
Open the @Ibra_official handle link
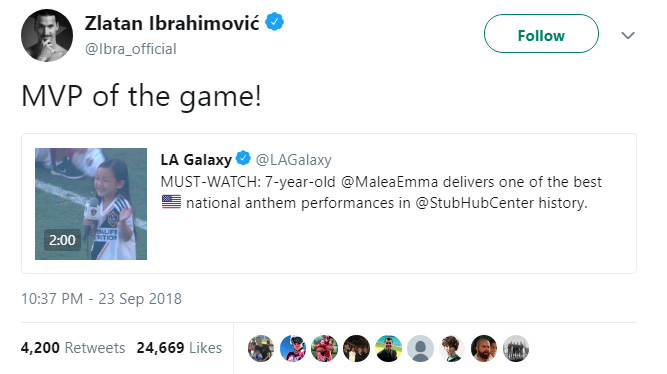131,49
